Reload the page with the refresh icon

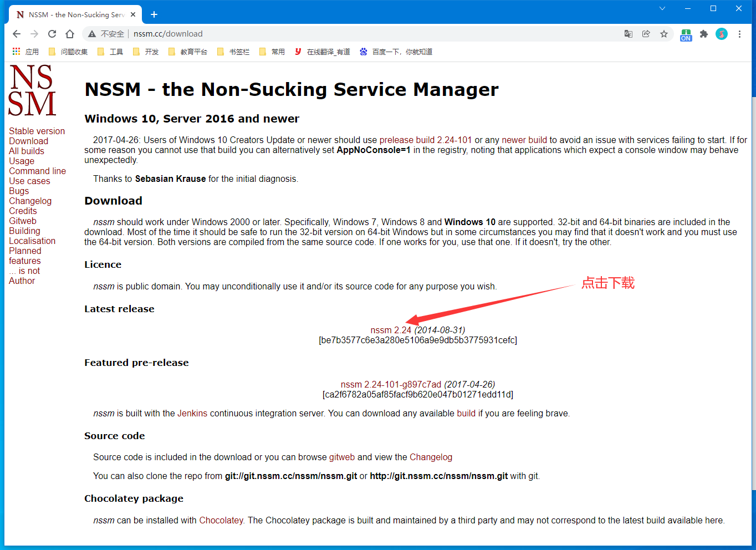point(52,34)
